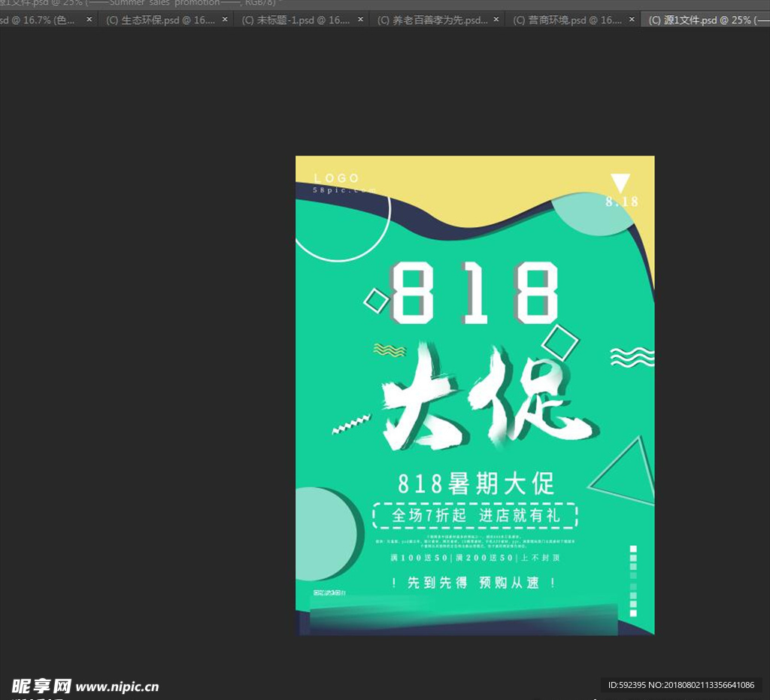This screenshot has height=700, width=770.
Task: Close the 未标题-1.psd document
Action: point(360,20)
